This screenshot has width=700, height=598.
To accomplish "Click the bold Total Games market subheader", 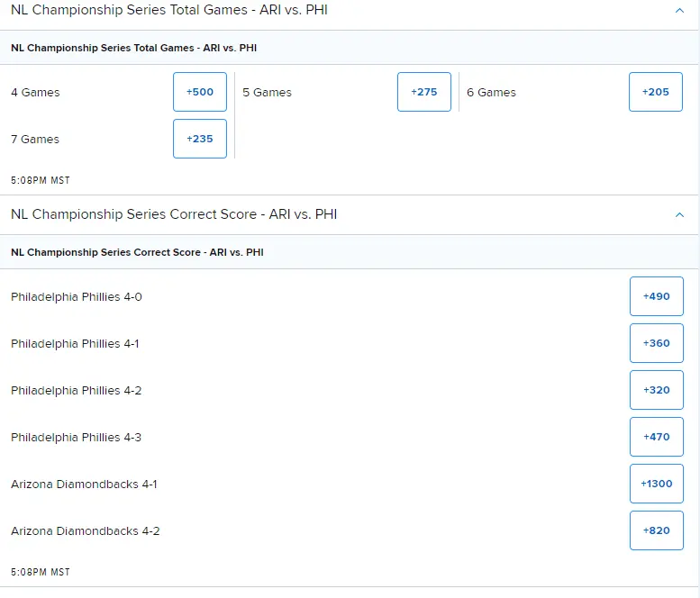I will click(x=133, y=48).
